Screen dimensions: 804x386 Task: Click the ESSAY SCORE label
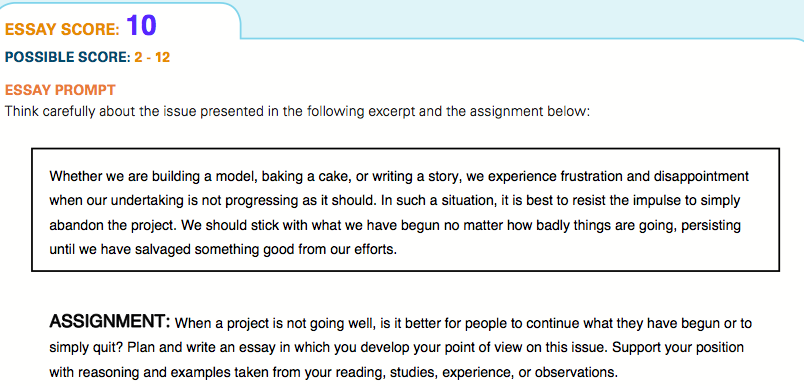pyautogui.click(x=62, y=29)
